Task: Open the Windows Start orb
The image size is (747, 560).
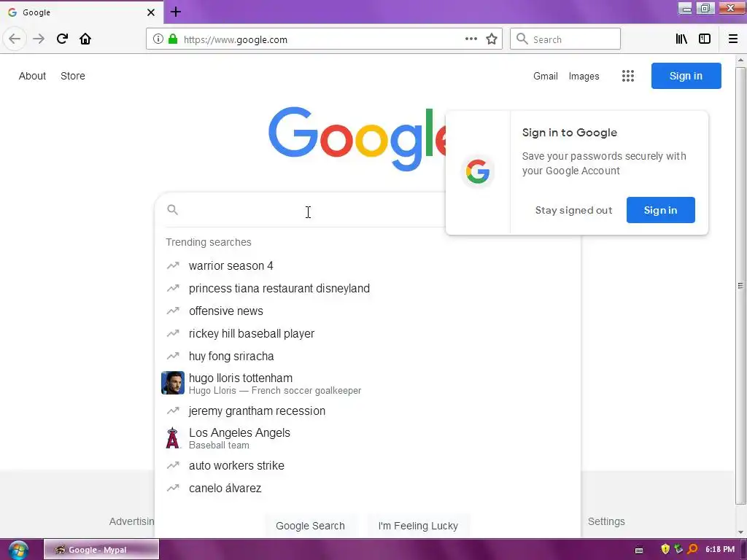Action: tap(18, 550)
